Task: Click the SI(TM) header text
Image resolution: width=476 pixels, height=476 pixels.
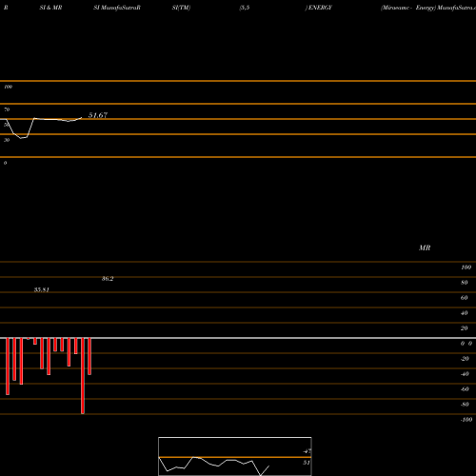Action: point(181,8)
